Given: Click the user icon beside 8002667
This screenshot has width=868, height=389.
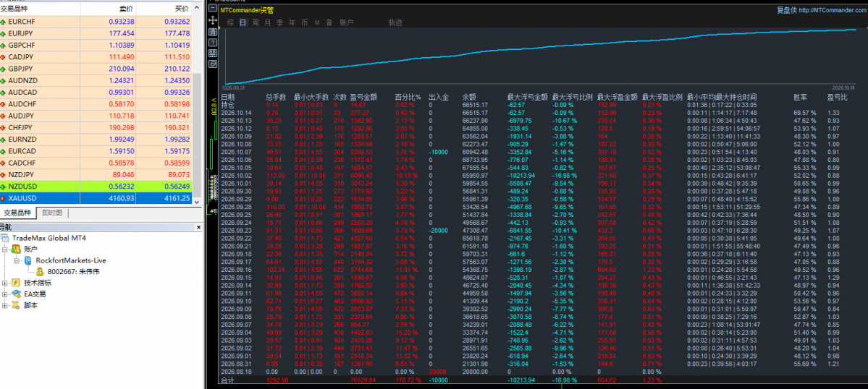Looking at the screenshot, I should coord(41,271).
